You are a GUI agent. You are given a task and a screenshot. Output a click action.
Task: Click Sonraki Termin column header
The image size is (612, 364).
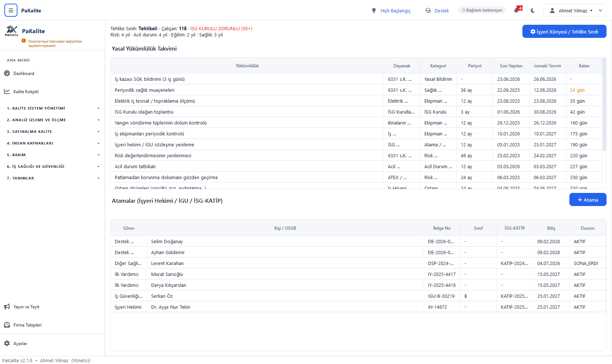click(x=548, y=66)
